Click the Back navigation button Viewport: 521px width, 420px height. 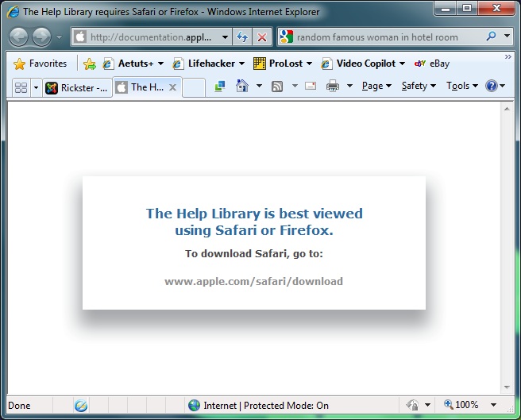[x=18, y=37]
